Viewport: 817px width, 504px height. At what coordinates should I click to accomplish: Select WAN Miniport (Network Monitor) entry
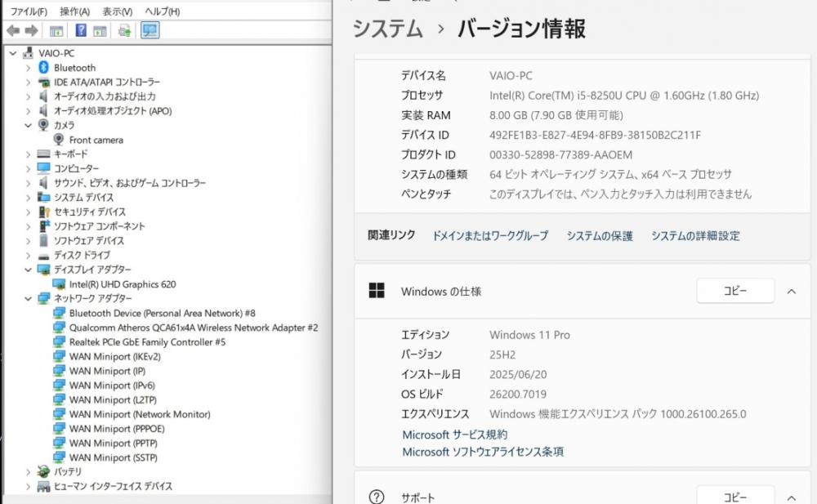pos(140,414)
